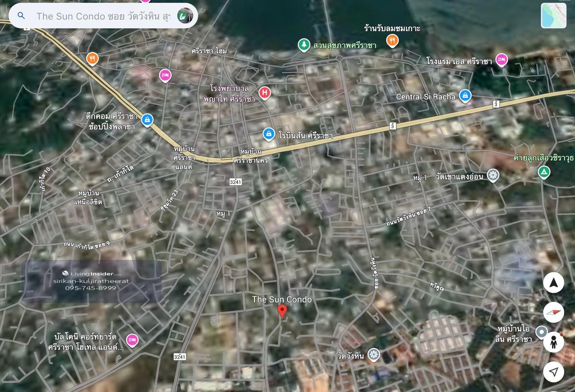
Task: Click the สวนสุขภาพศรีราชา park marker
Action: click(x=303, y=45)
